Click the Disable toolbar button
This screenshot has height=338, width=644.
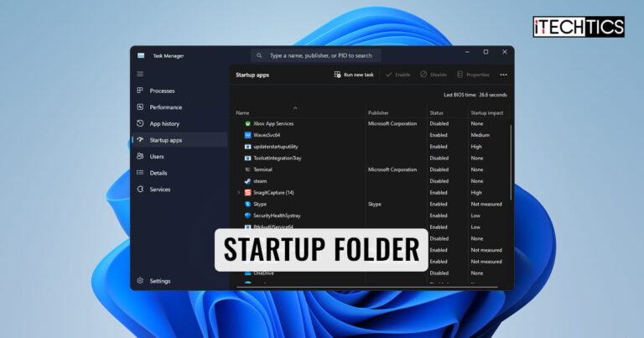coord(434,75)
